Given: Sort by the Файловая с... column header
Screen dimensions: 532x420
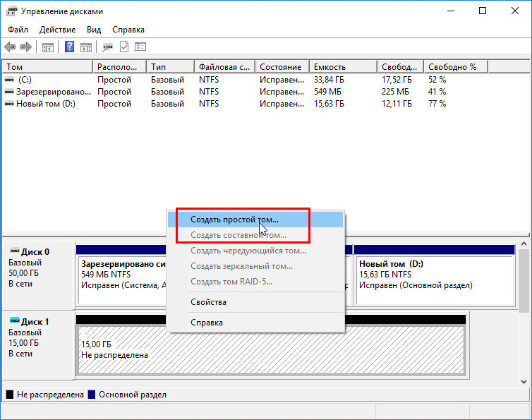Looking at the screenshot, I should (225, 67).
